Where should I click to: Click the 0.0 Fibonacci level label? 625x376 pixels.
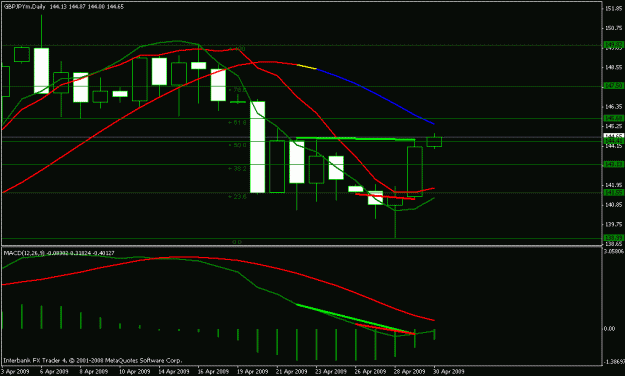[237, 242]
